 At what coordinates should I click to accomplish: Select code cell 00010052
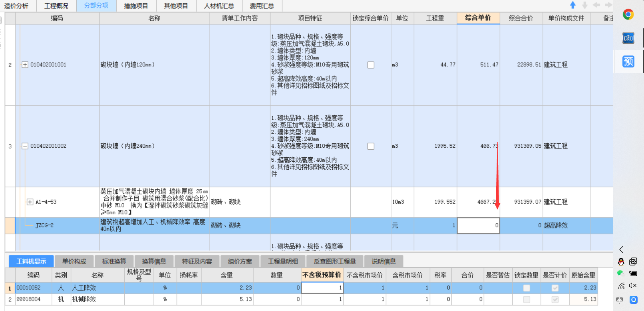pos(34,288)
